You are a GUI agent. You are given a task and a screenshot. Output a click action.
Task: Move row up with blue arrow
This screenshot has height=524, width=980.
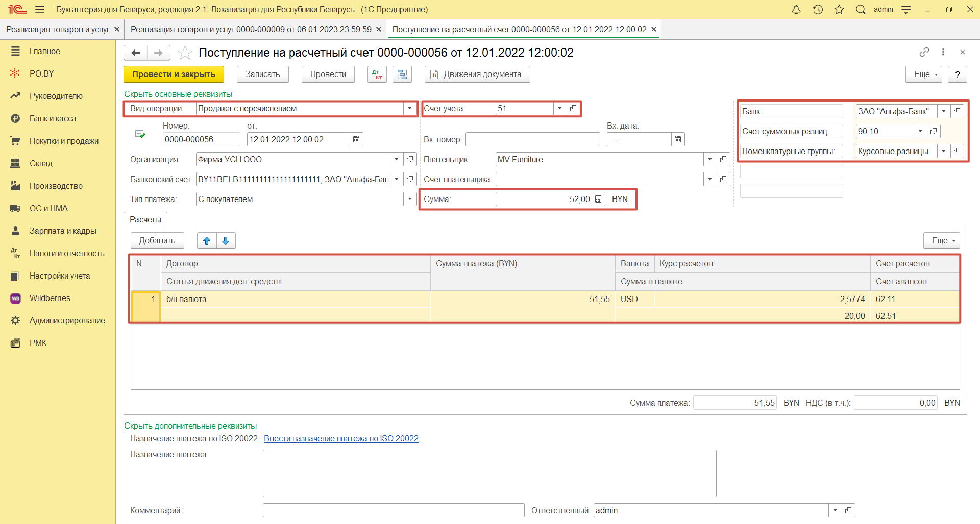[207, 241]
